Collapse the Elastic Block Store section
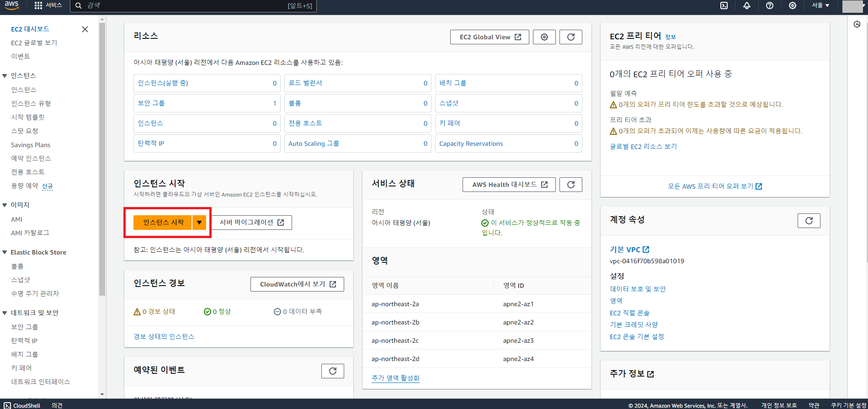The width and height of the screenshot is (868, 409). [x=5, y=252]
